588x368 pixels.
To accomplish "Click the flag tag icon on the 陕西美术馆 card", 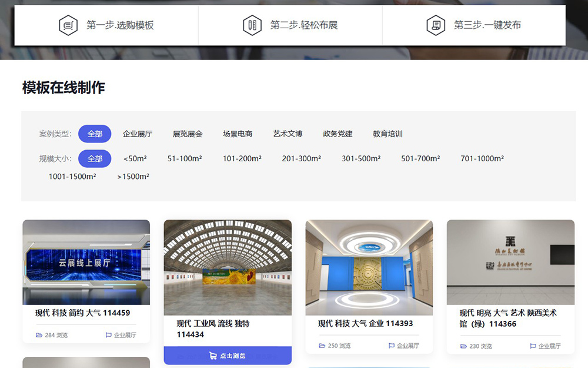I will [x=533, y=346].
